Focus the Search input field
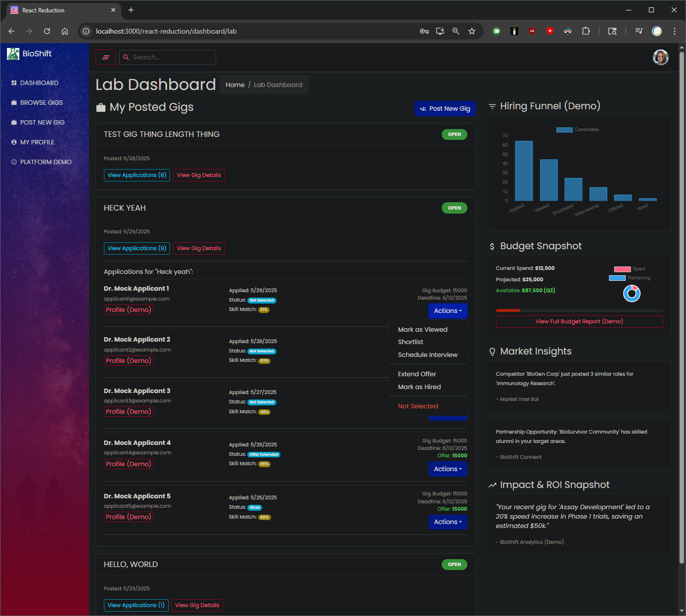This screenshot has width=686, height=616. click(x=172, y=57)
